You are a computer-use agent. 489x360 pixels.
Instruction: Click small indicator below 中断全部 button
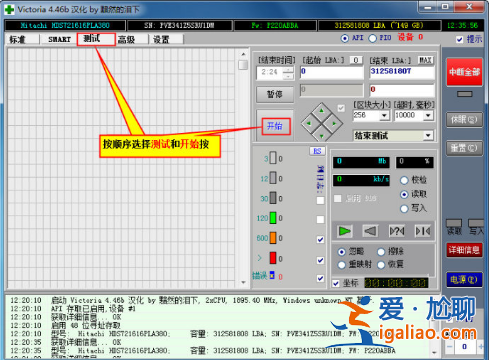[x=464, y=94]
